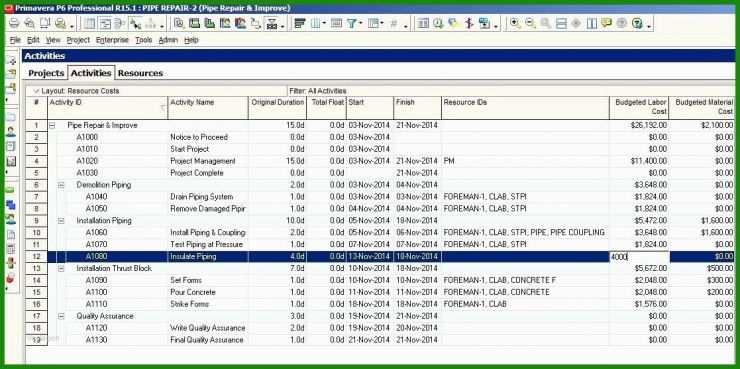
Task: Collapse the Installation Piping group
Action: (61, 221)
